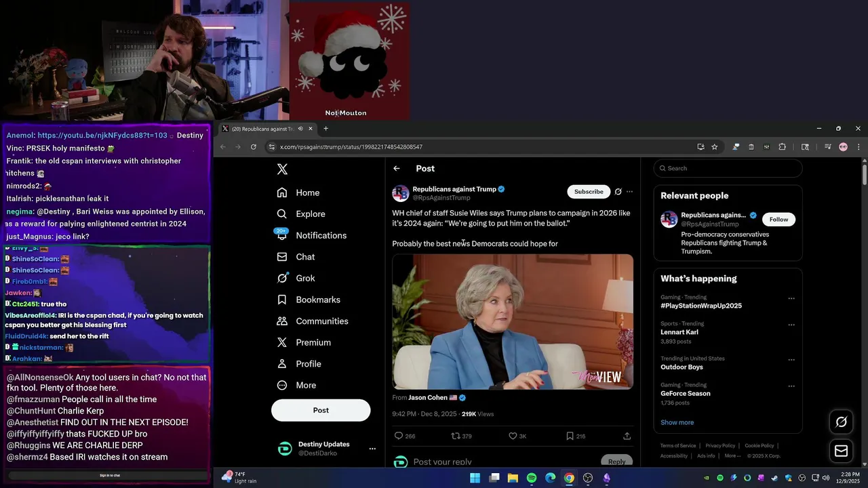Open Lennart Karl trending topic
Image resolution: width=868 pixels, height=488 pixels.
[679, 332]
